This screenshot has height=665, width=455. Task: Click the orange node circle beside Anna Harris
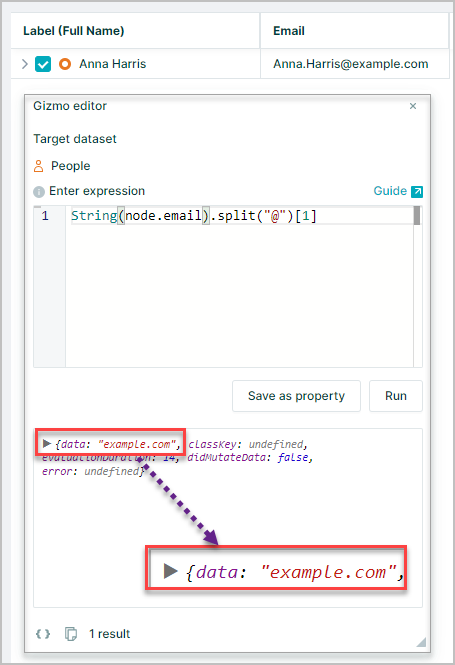pyautogui.click(x=65, y=64)
